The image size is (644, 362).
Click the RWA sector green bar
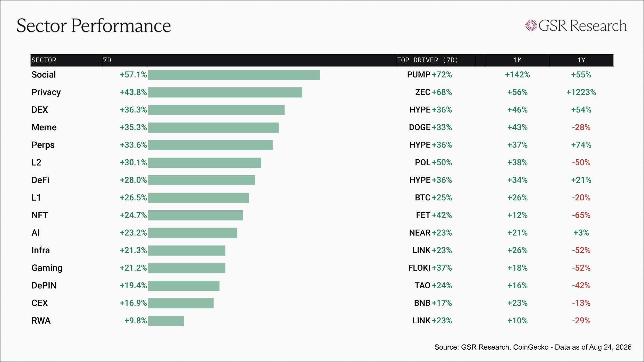tap(166, 321)
